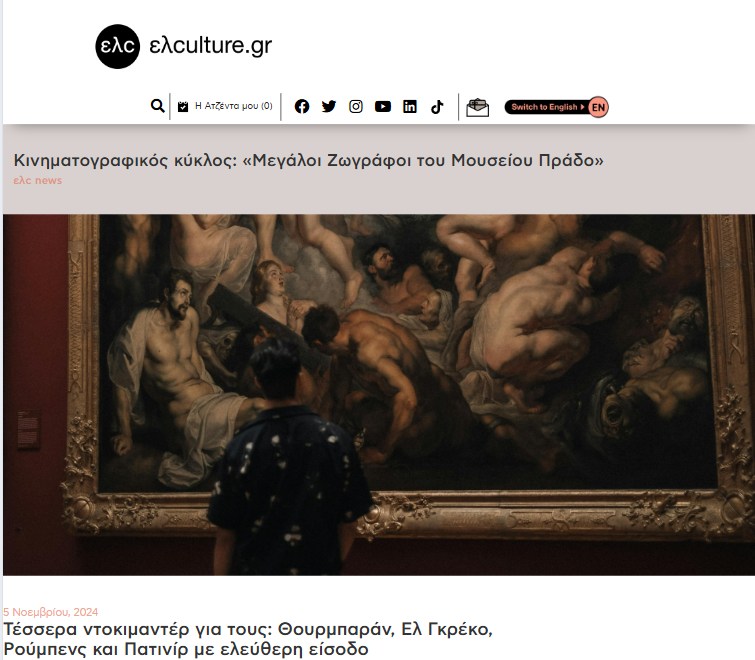Click the round EN language badge
The image size is (755, 660).
(x=598, y=107)
